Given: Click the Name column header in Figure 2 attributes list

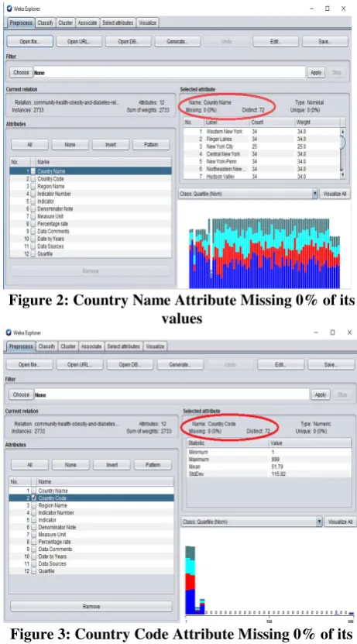Looking at the screenshot, I should (x=104, y=162).
